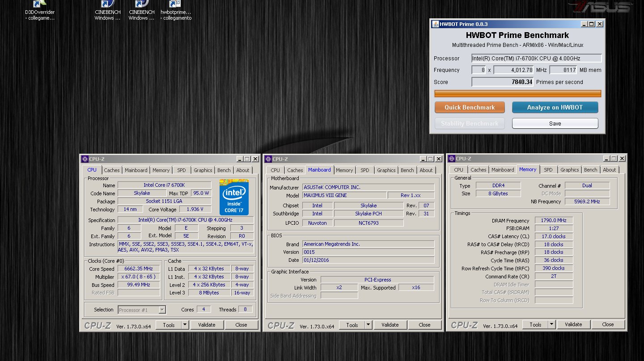Select the Memory tab in the CPU window
Viewport: 644px width, 361px height.
pyautogui.click(x=161, y=170)
